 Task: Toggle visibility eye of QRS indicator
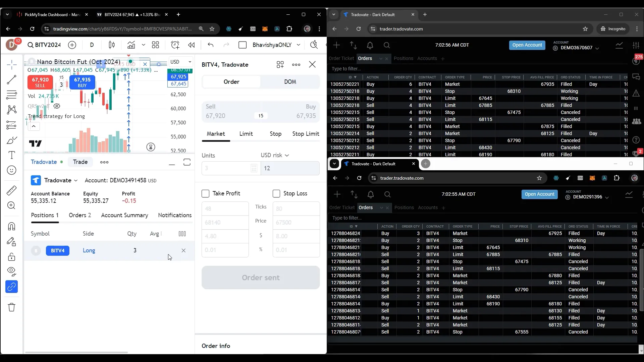[57, 106]
